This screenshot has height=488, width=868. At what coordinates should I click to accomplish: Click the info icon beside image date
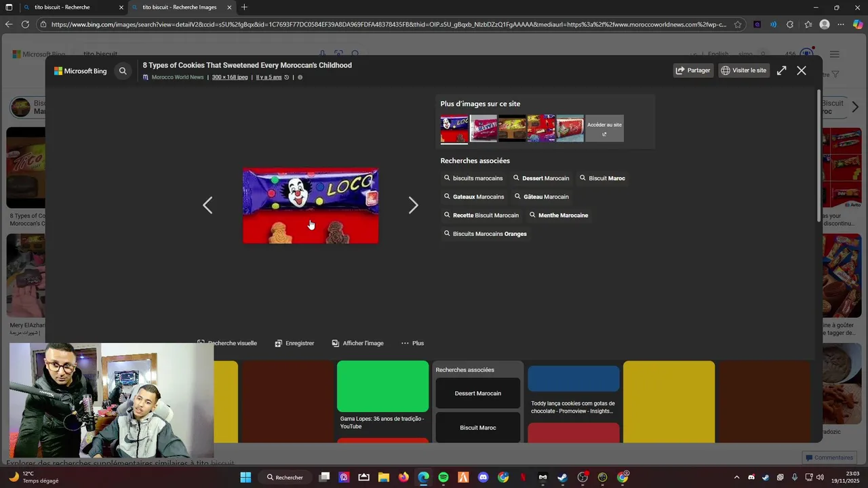tap(300, 77)
